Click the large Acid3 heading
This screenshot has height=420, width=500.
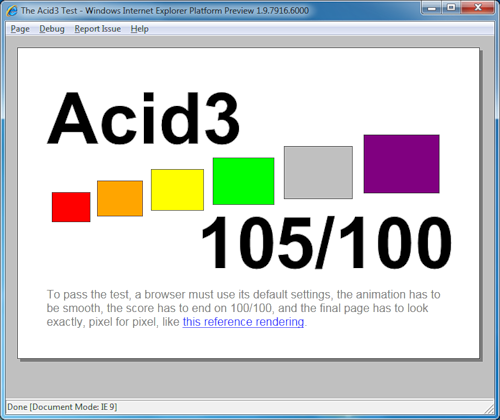[x=144, y=118]
